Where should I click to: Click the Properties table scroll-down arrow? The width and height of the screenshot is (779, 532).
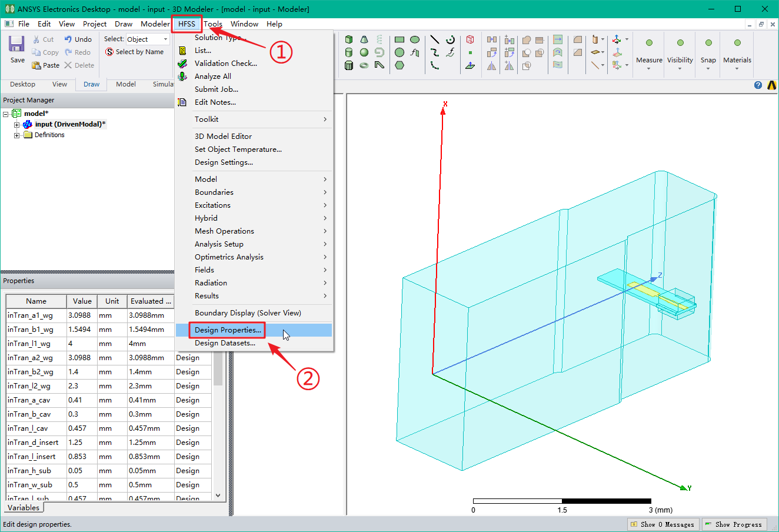(x=218, y=496)
